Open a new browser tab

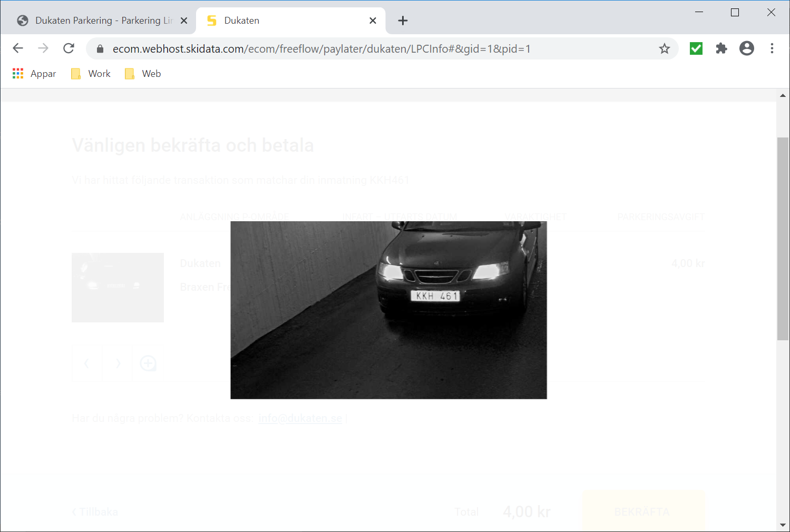[x=403, y=21]
